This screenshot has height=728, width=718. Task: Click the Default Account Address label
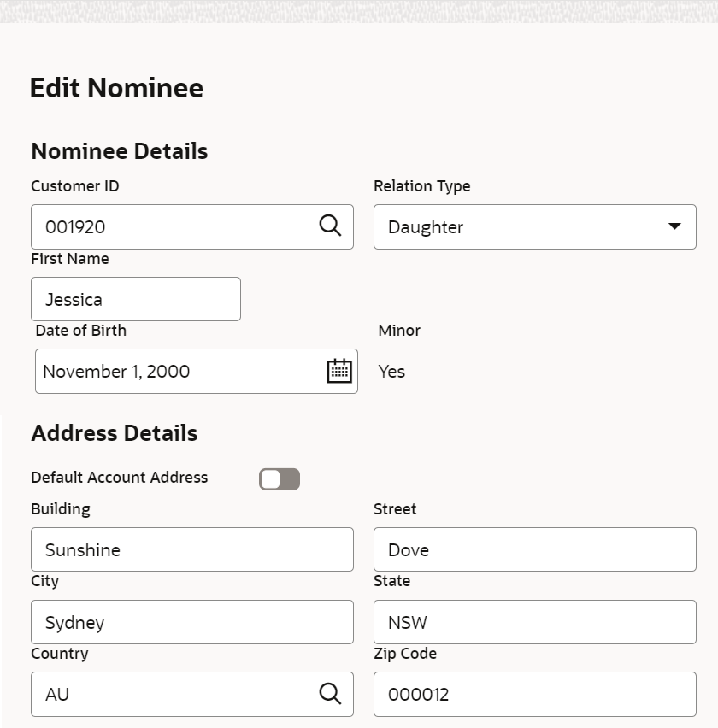click(x=120, y=478)
